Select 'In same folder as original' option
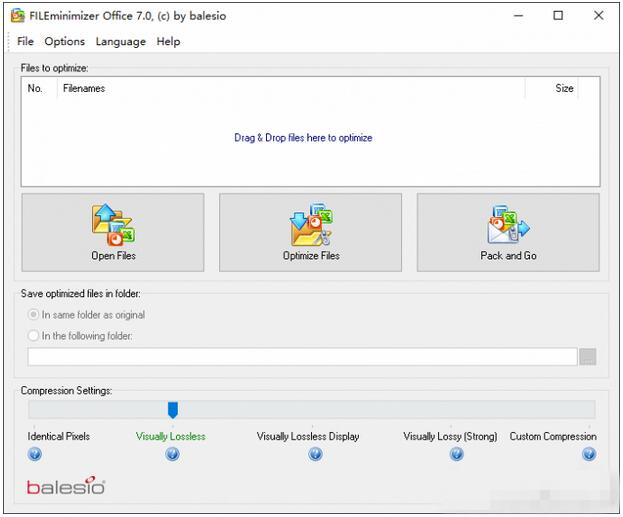This screenshot has height=517, width=623. tap(34, 315)
